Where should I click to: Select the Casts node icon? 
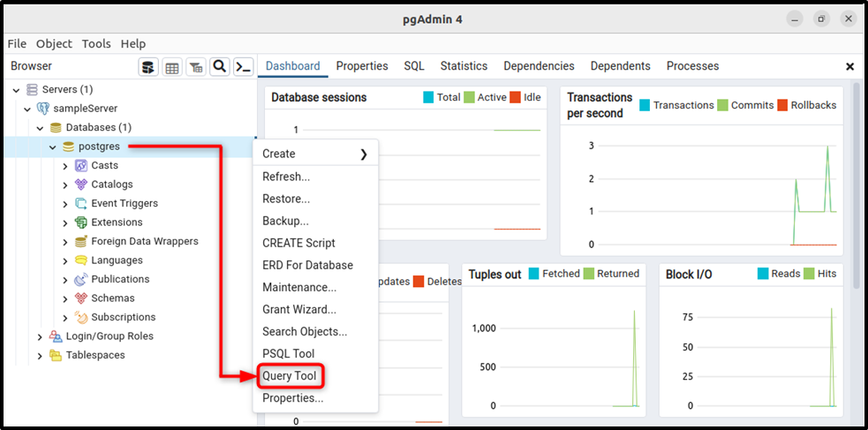point(81,165)
